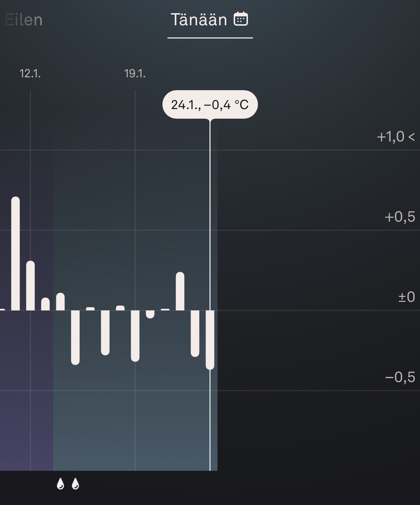Image resolution: width=420 pixels, height=505 pixels.
Task: Tap the highlighted 24.1. bar under the tooltip
Action: [210, 339]
